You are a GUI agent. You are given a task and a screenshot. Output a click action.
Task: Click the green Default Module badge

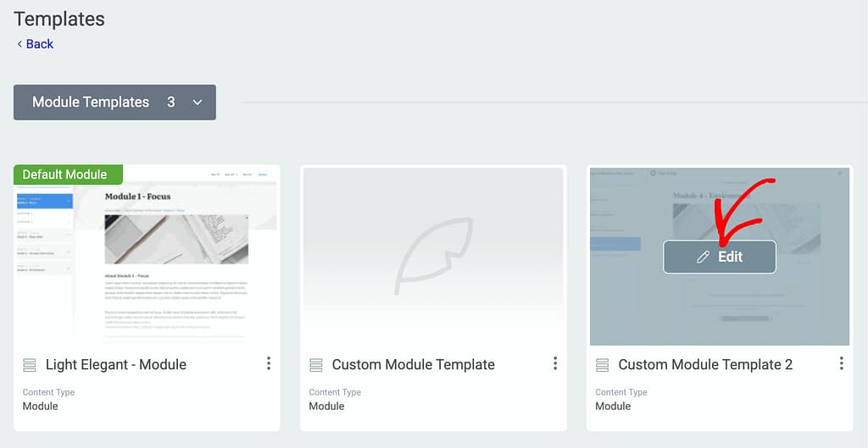coord(68,174)
